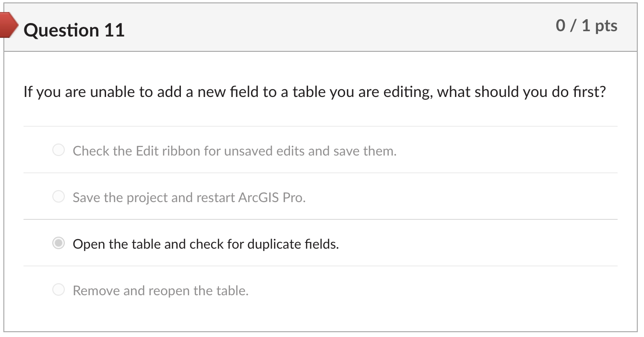Viewport: 644px width, 337px height.
Task: Click the question prompt about adding a new field
Action: coord(314,92)
